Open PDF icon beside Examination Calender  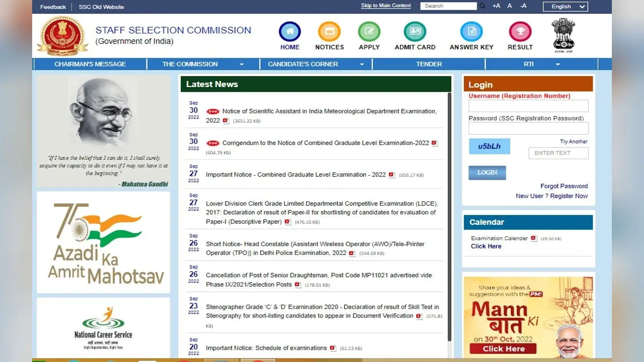click(x=534, y=238)
